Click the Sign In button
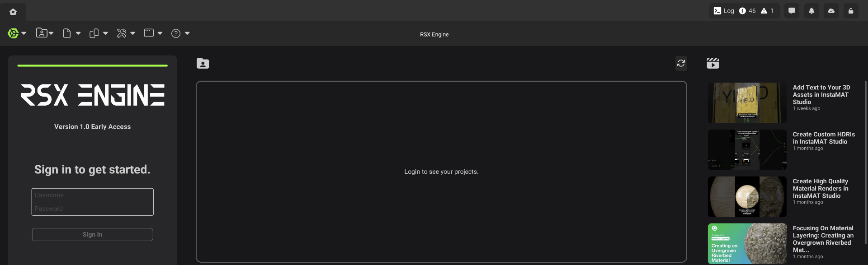This screenshot has width=868, height=265. point(93,234)
